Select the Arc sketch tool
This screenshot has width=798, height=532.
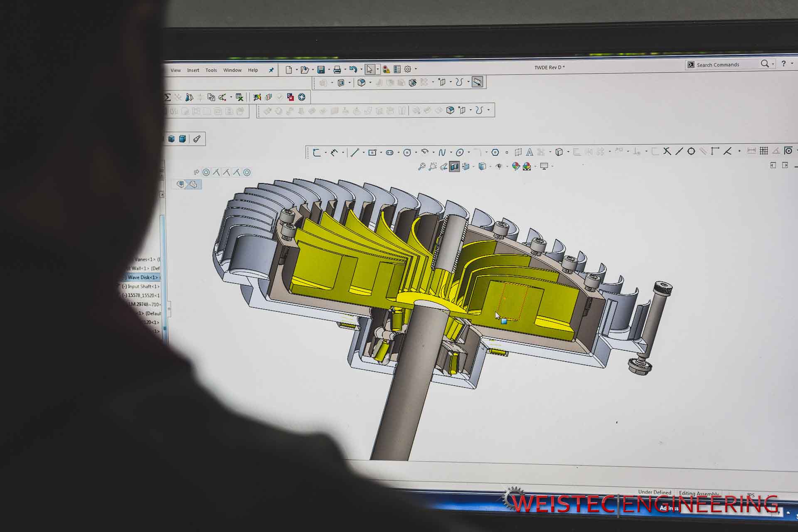pyautogui.click(x=424, y=152)
